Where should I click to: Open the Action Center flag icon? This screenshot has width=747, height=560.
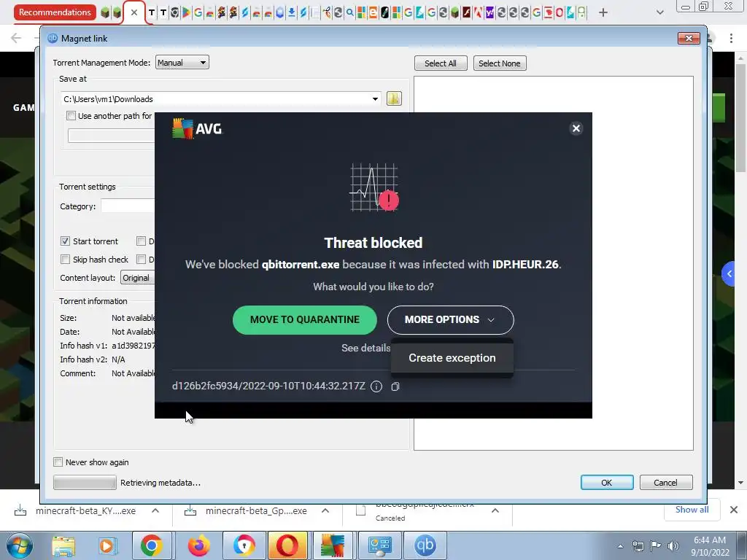coord(656,546)
